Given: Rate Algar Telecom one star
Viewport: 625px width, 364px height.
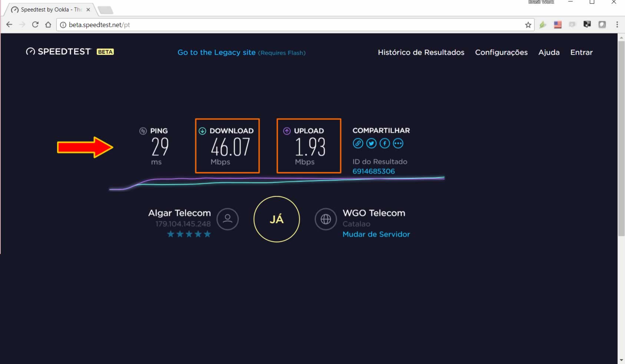Looking at the screenshot, I should [171, 234].
